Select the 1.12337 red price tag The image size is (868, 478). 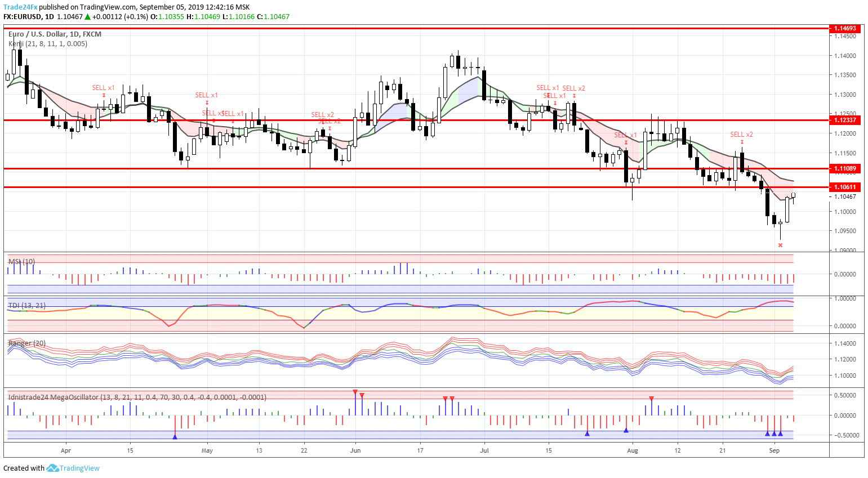click(x=845, y=120)
